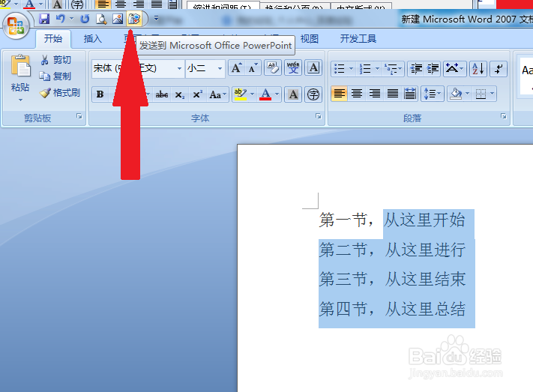Open the undo history dropdown arrow
The image size is (533, 392).
coord(71,18)
